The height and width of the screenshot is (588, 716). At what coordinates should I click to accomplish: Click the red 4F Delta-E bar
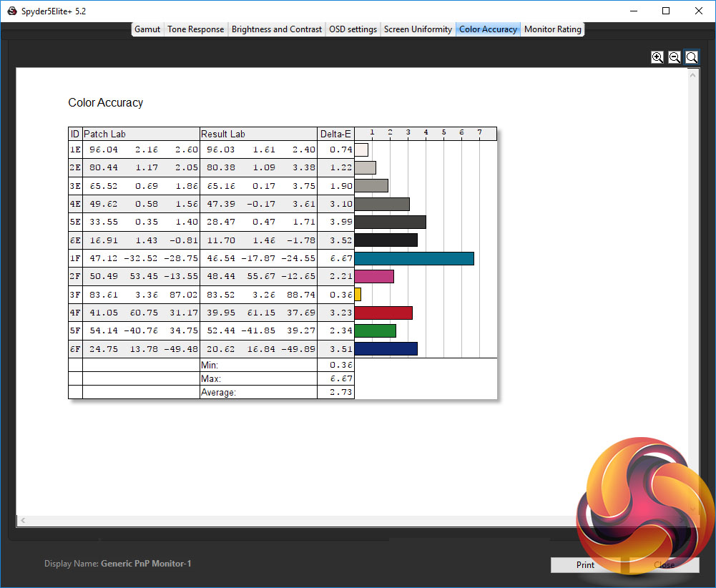click(x=383, y=313)
